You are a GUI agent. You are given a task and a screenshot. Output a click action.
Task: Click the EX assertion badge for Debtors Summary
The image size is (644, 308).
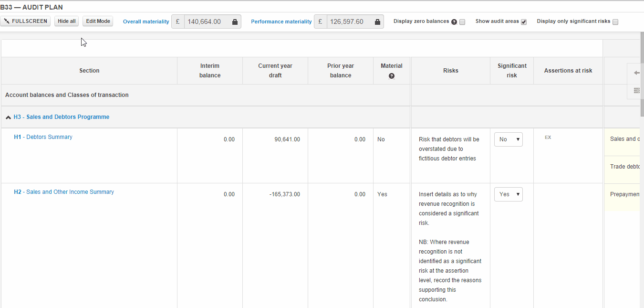tap(548, 138)
